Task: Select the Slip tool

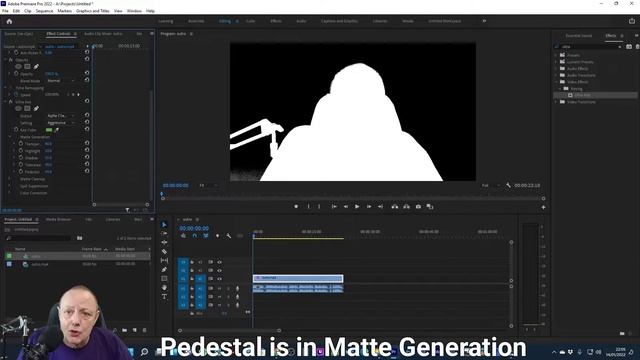Action: (164, 260)
